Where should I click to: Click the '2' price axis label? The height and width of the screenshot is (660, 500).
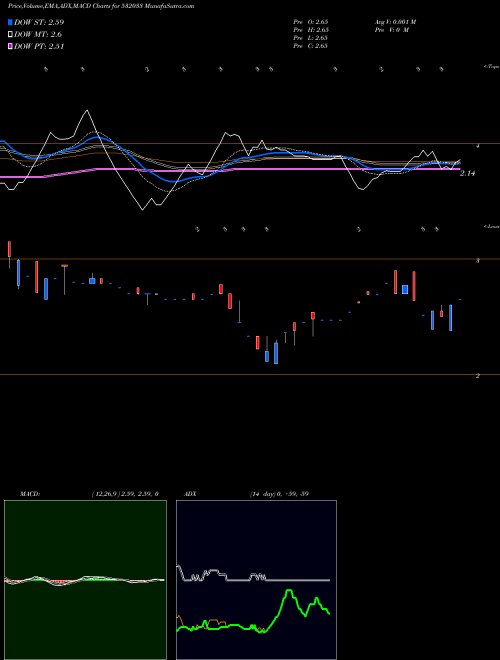pyautogui.click(x=478, y=376)
